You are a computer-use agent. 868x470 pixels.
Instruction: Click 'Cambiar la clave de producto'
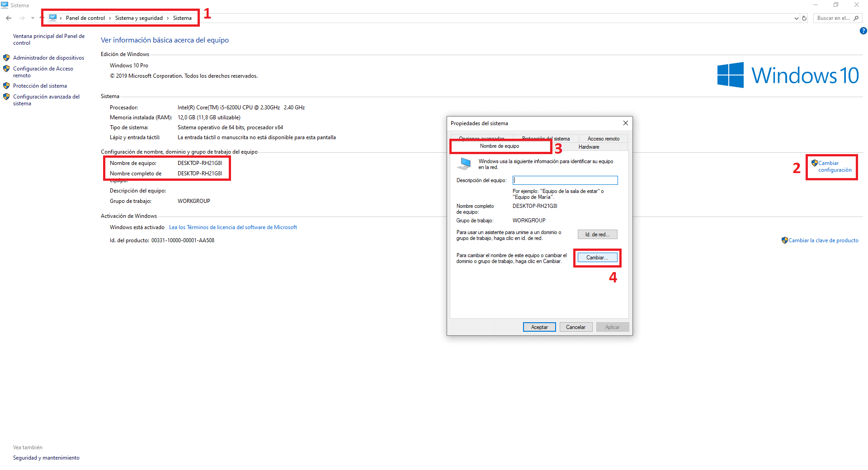[x=823, y=240]
